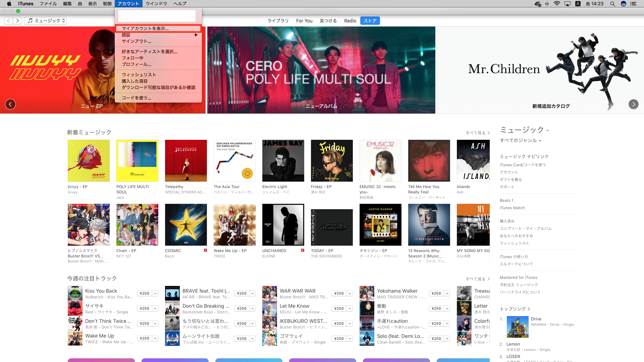Open the サポート sidebar link
The height and width of the screenshot is (362, 644).
tap(507, 187)
